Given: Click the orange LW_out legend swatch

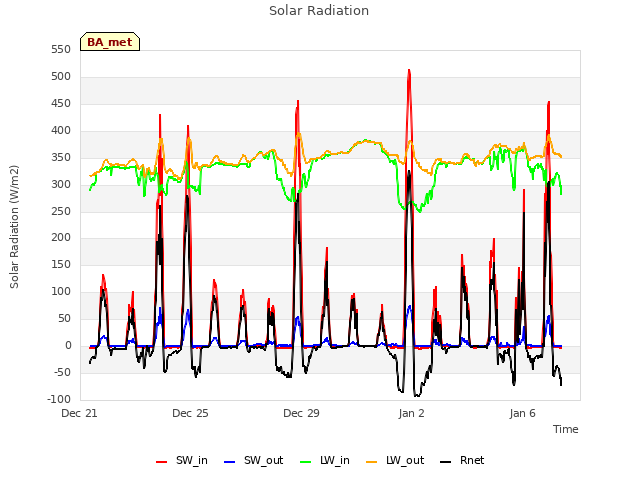Looking at the screenshot, I should click(x=372, y=462).
